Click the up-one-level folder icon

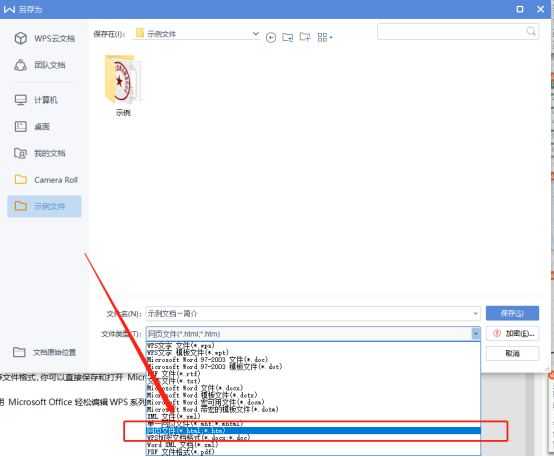point(288,37)
